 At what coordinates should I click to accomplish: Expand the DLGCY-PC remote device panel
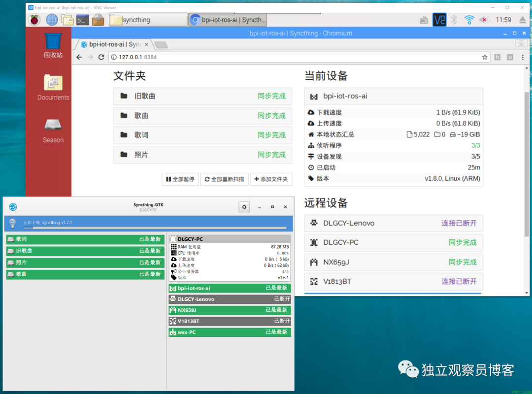394,243
